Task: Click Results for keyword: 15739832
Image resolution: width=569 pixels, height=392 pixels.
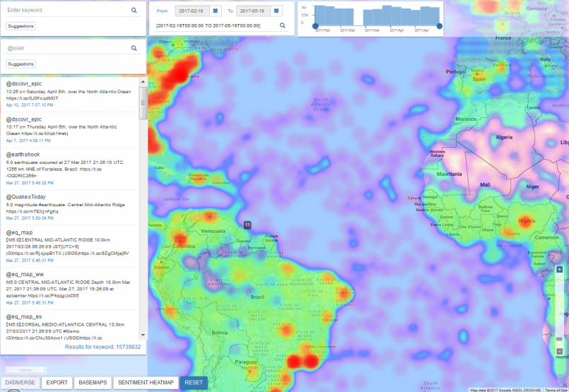Action: 102,347
